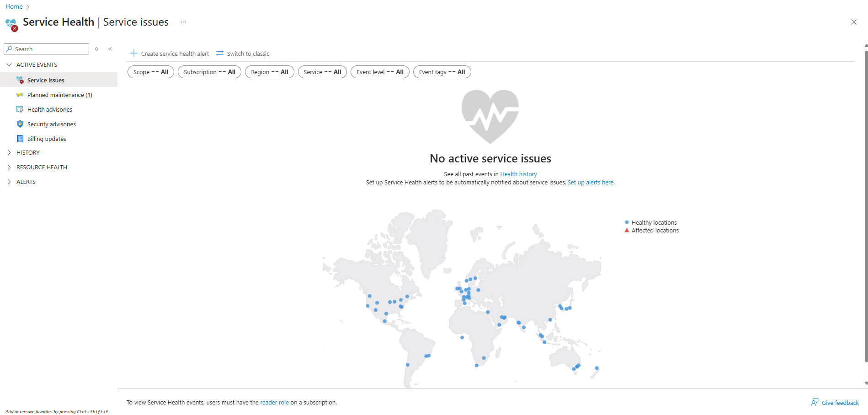Click the large gray heart health graphic
Image resolution: width=868 pixels, height=415 pixels.
pos(490,117)
